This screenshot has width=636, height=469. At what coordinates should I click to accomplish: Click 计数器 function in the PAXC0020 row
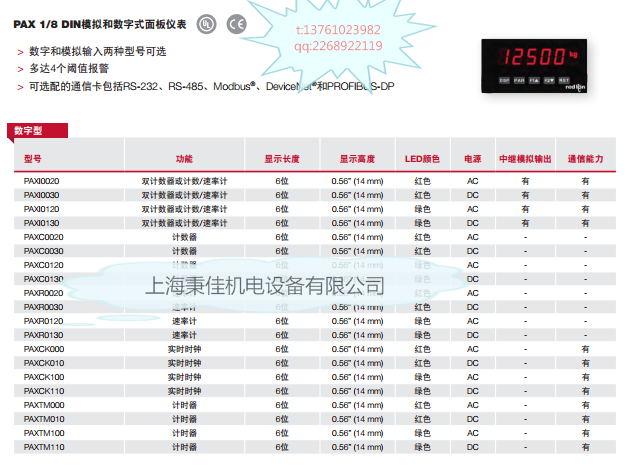coord(184,237)
